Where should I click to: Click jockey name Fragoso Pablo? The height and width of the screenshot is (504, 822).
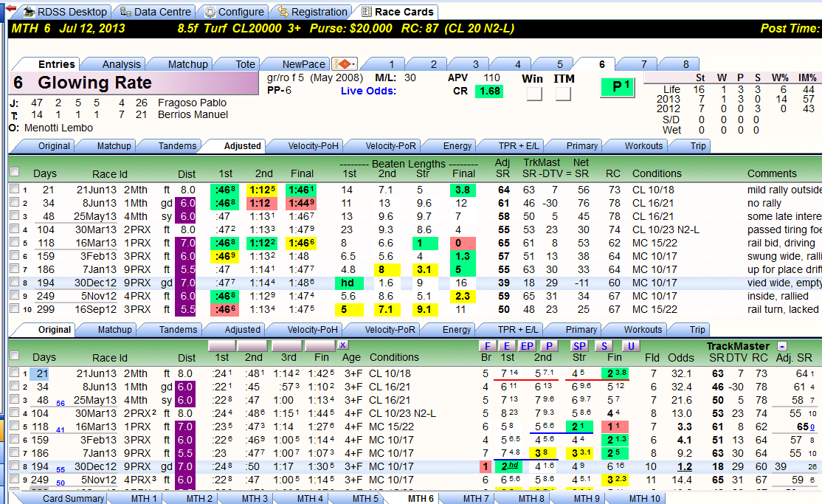192,103
